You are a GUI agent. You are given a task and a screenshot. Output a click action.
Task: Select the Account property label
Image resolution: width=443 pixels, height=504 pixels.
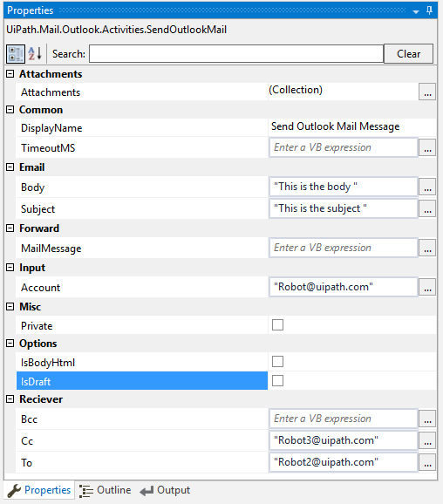(x=40, y=288)
